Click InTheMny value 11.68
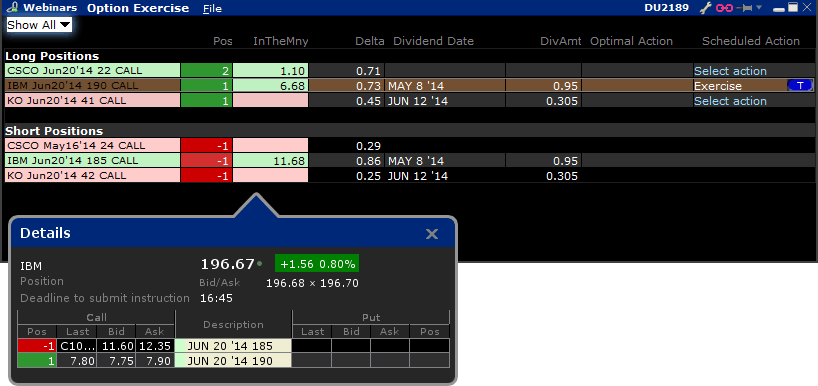Screen dimensions: 818x386 270,161
